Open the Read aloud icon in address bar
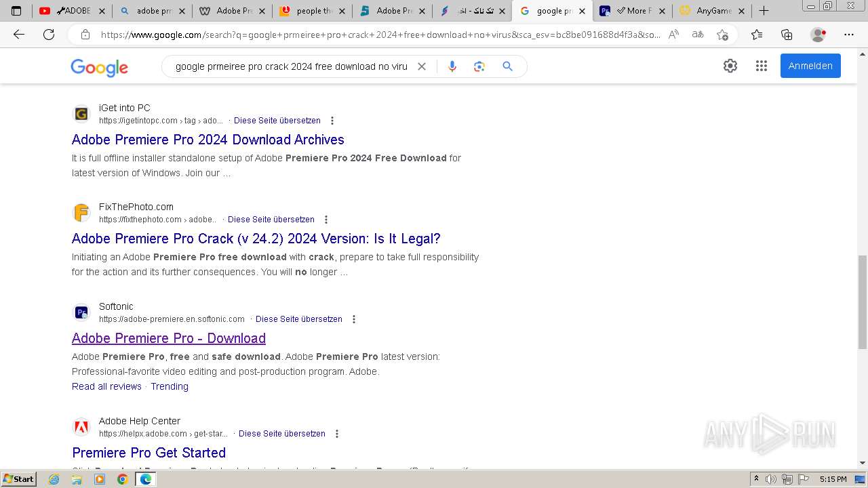 (673, 35)
